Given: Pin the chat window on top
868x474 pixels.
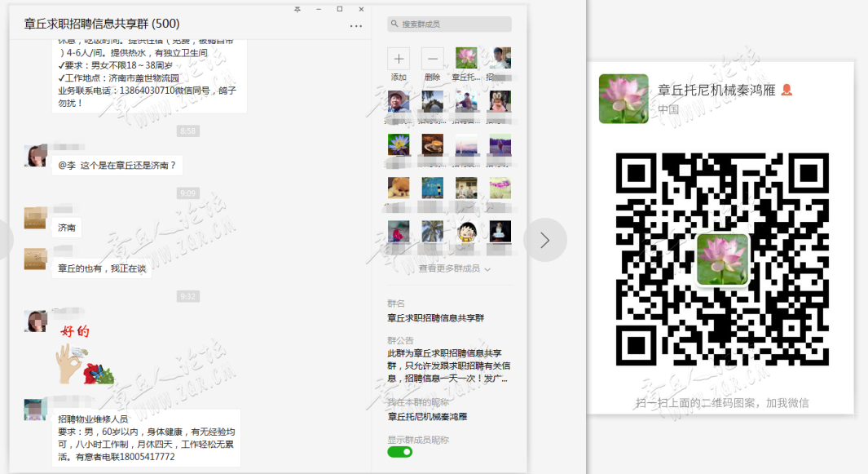Looking at the screenshot, I should (x=297, y=10).
